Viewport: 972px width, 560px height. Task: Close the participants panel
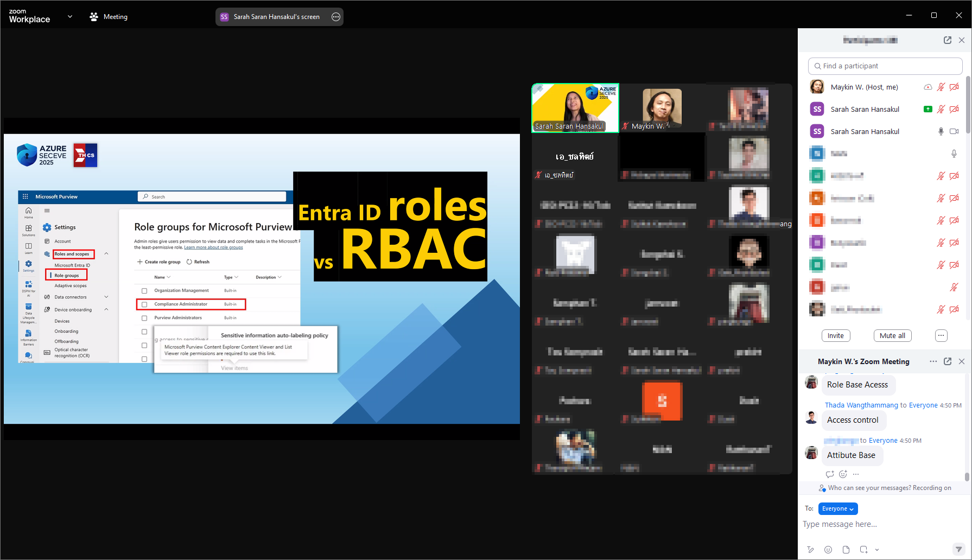962,40
